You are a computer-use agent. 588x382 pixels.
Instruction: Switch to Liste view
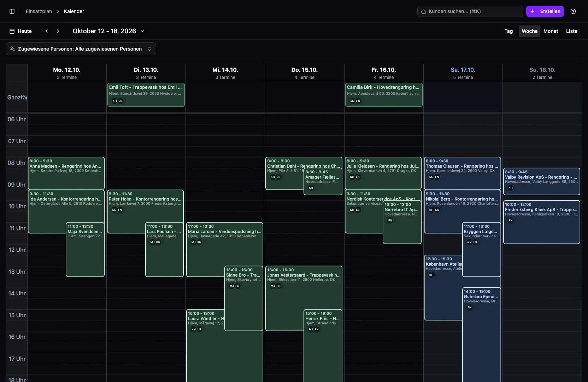coord(571,31)
